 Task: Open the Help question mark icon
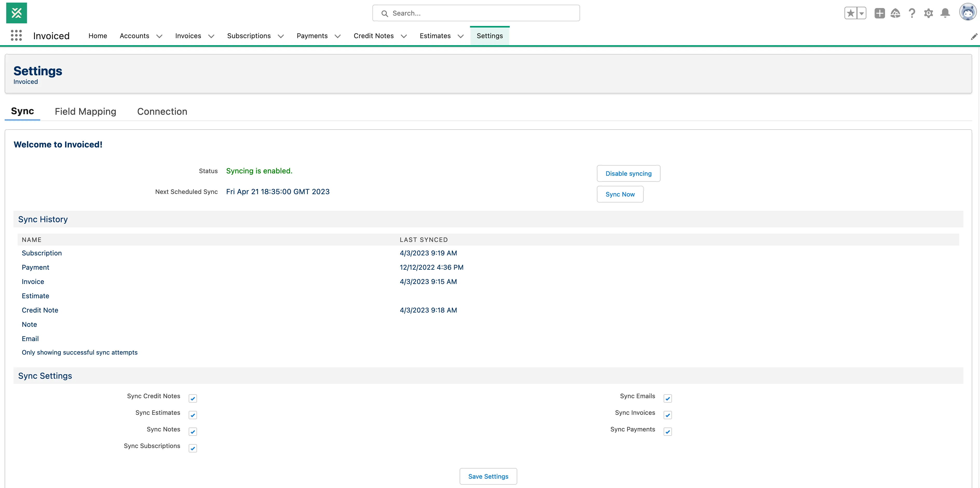pos(912,13)
